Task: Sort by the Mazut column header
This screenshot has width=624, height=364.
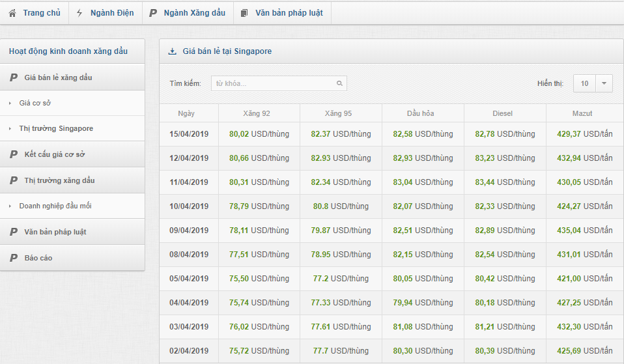Action: point(582,114)
